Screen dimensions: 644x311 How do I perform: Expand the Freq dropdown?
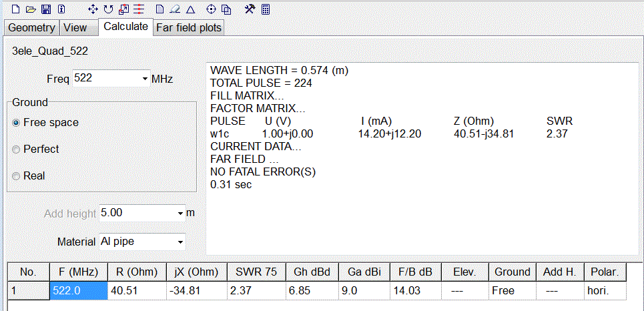(145, 79)
